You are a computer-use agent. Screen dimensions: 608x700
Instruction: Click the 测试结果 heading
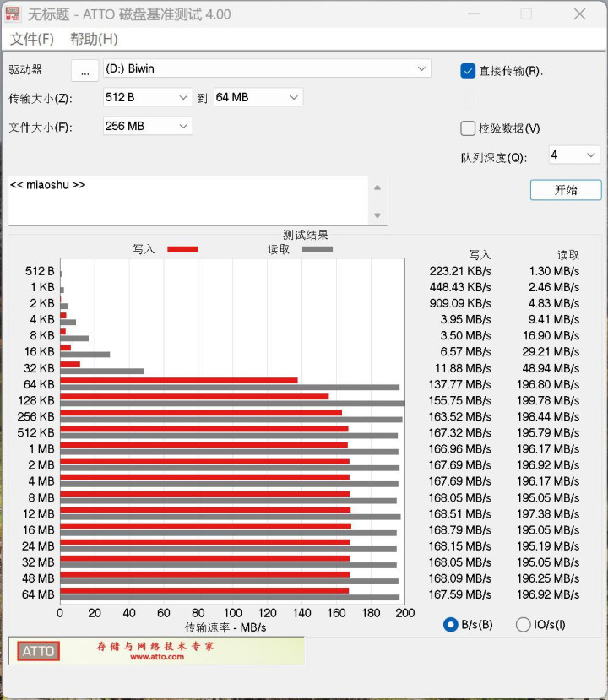pyautogui.click(x=306, y=235)
